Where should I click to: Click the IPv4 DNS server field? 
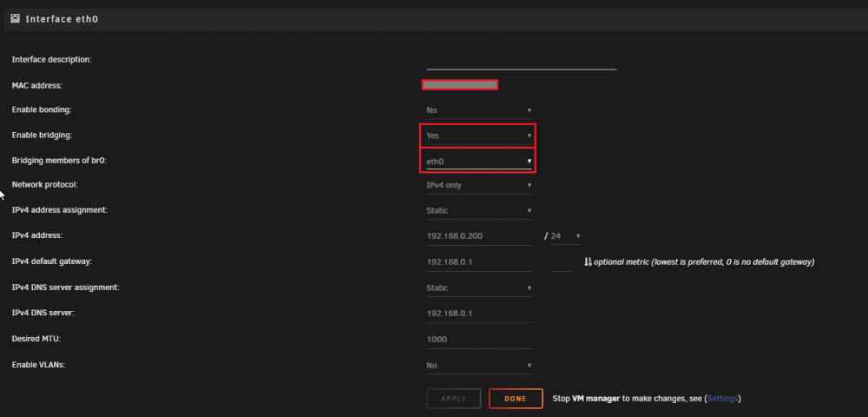(x=479, y=314)
